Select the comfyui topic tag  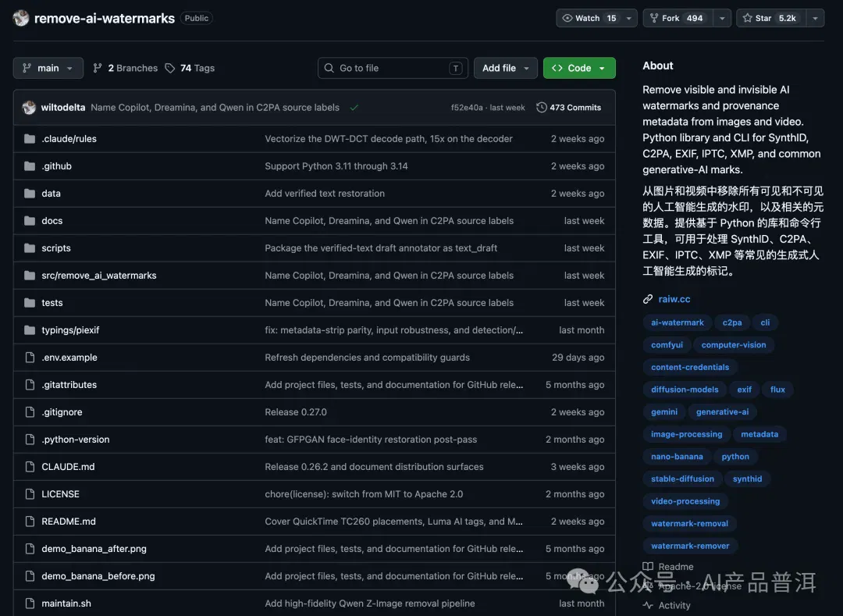pos(667,345)
